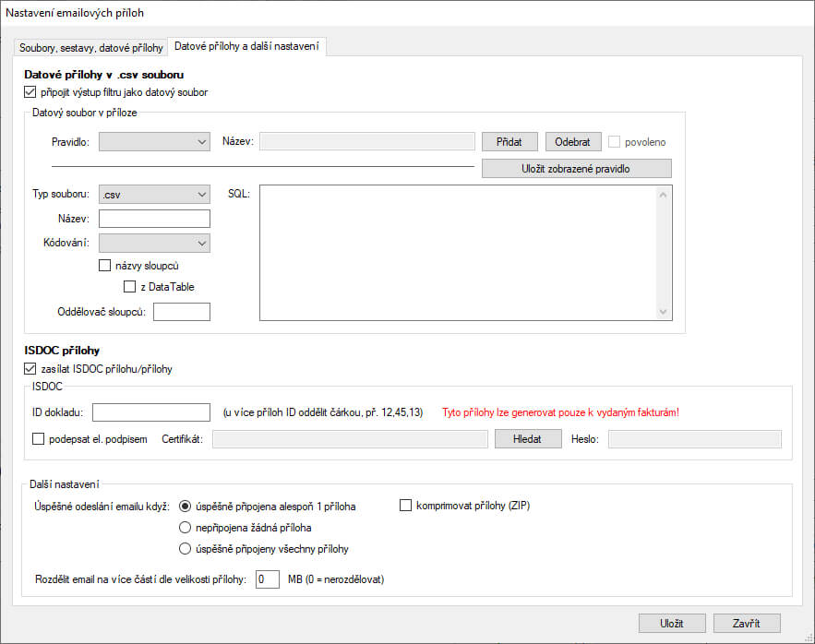Screen dimensions: 815x644
Task: Disable zasílat ISDOC přílohu/přílohy checkbox
Action: (x=30, y=369)
